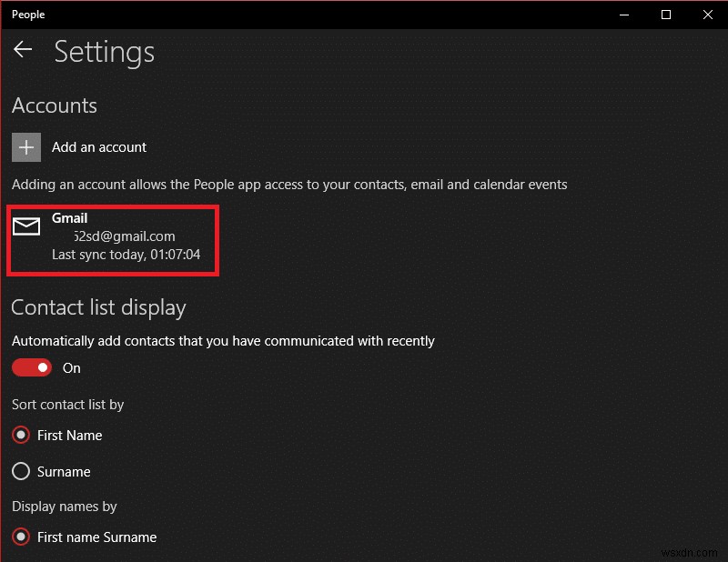This screenshot has height=562, width=728.
Task: Click the Contact list display heading
Action: (x=98, y=307)
